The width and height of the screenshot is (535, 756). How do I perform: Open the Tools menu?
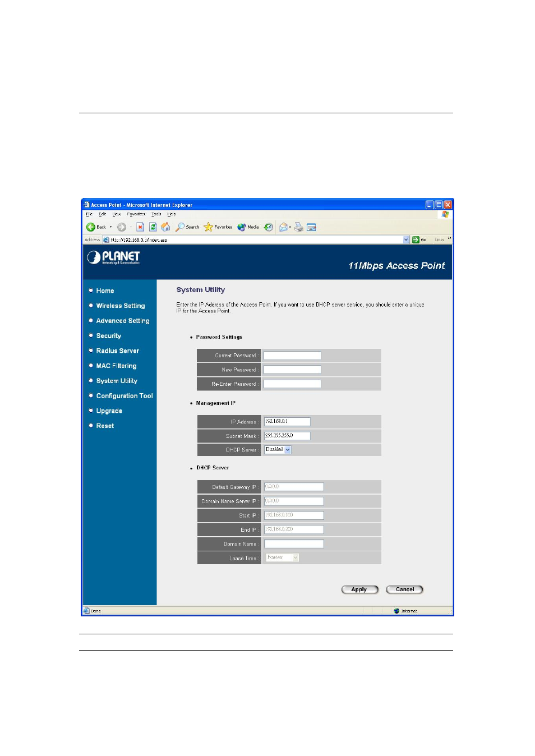coord(156,214)
